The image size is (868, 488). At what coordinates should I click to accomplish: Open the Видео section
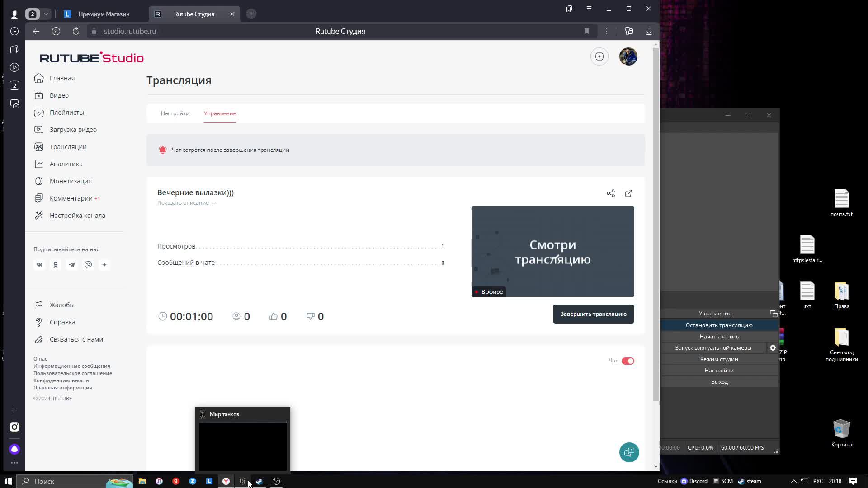pyautogui.click(x=52, y=95)
